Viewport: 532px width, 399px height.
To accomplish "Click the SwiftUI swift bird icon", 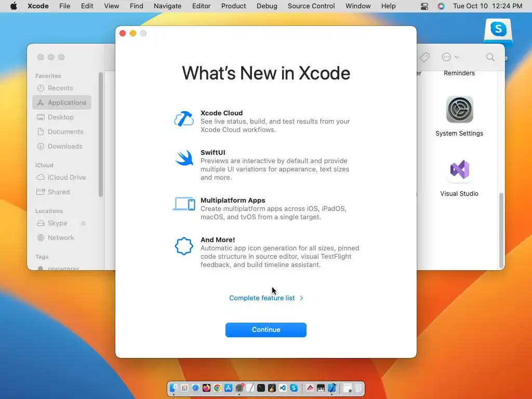I will coord(184,158).
